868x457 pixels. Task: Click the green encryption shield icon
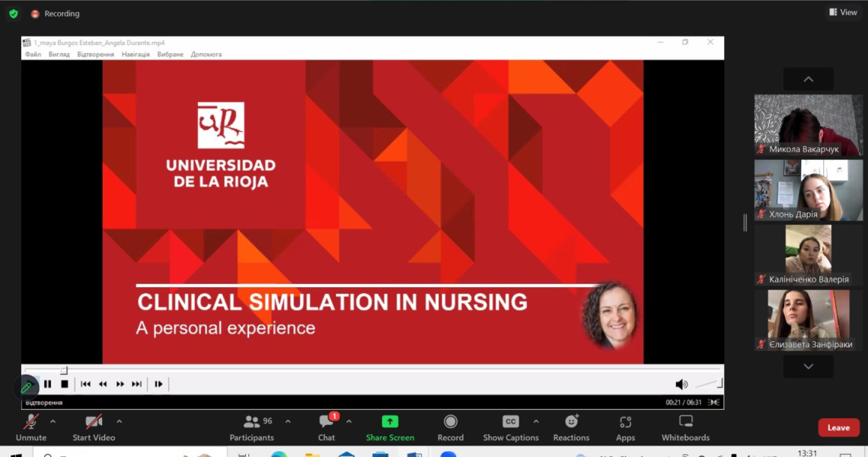(14, 13)
